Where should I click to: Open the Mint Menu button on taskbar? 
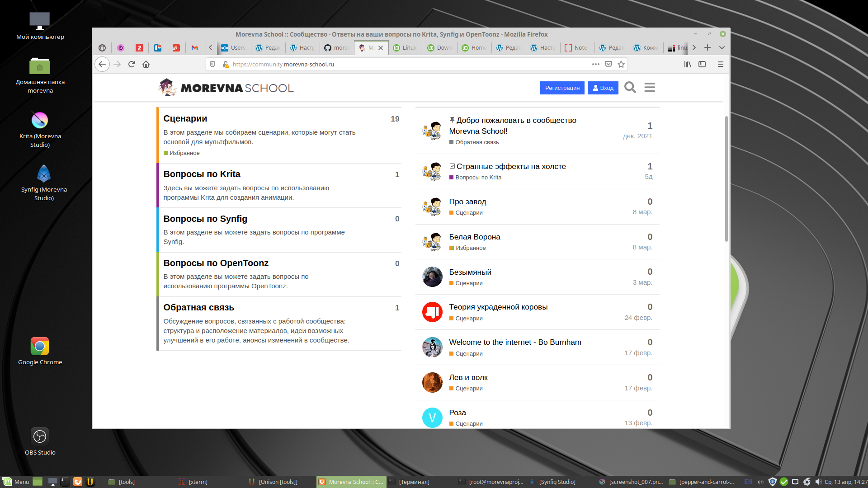(x=16, y=482)
